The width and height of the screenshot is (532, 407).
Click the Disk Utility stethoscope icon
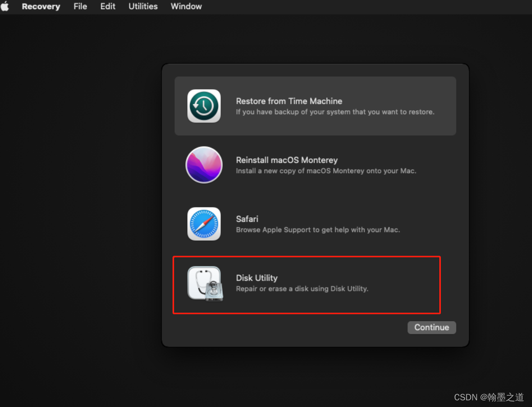pyautogui.click(x=205, y=283)
